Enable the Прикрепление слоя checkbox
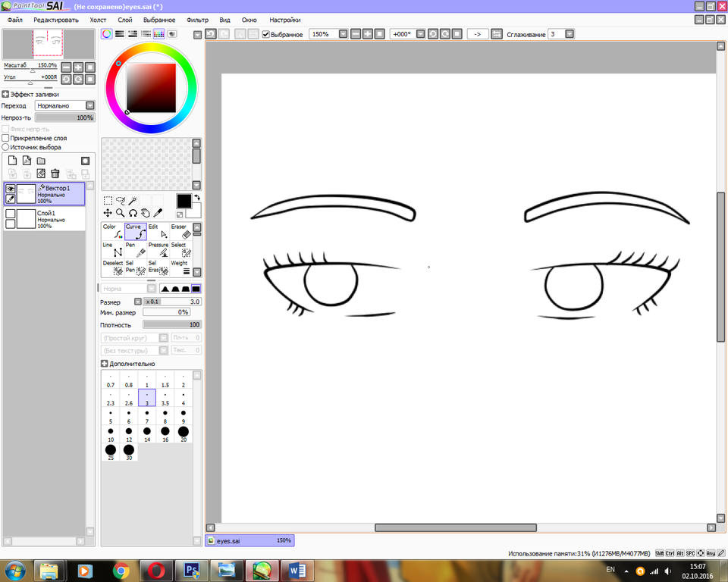The height and width of the screenshot is (582, 728). [5, 139]
